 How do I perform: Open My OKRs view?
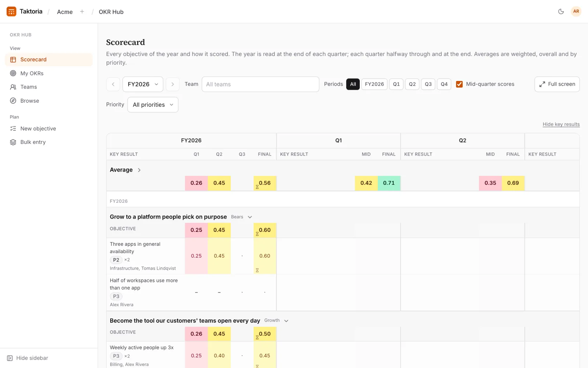click(49, 73)
